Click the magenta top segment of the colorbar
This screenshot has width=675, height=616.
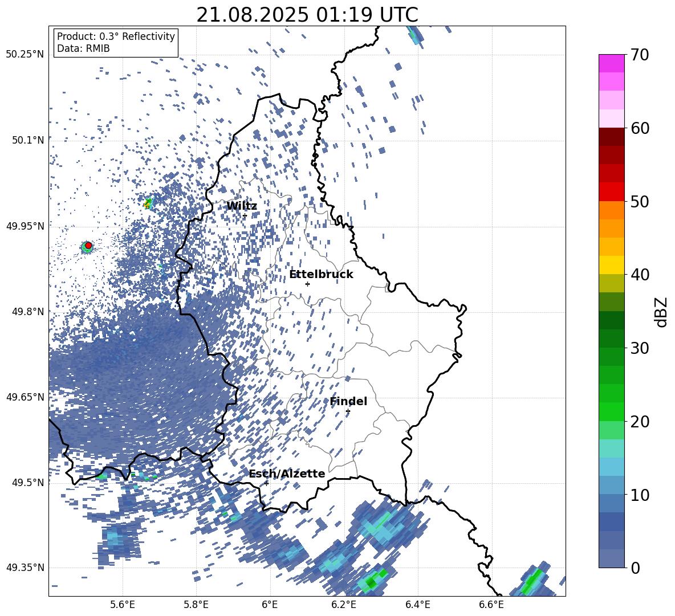611,63
